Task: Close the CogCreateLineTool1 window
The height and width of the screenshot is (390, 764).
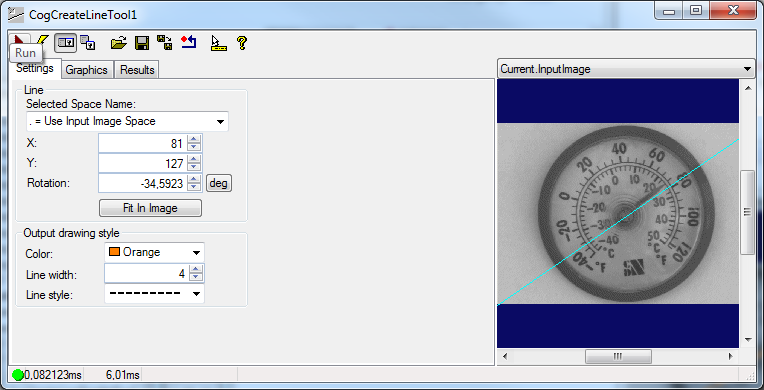Action: [x=733, y=11]
